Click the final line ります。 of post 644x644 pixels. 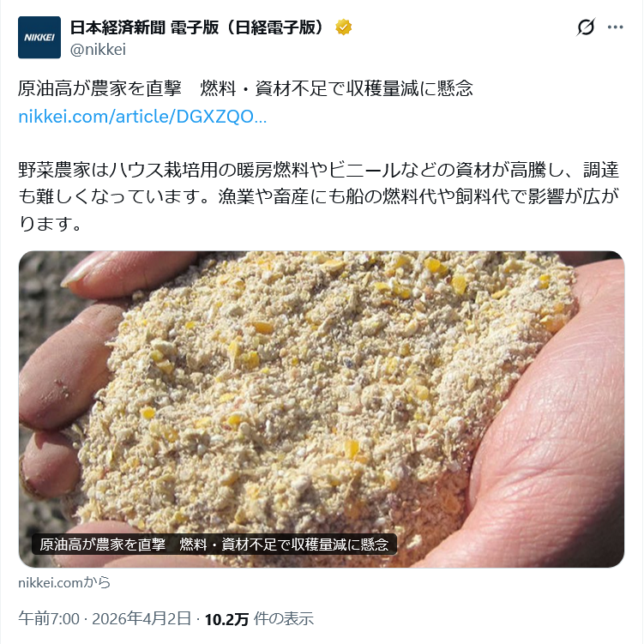51,224
